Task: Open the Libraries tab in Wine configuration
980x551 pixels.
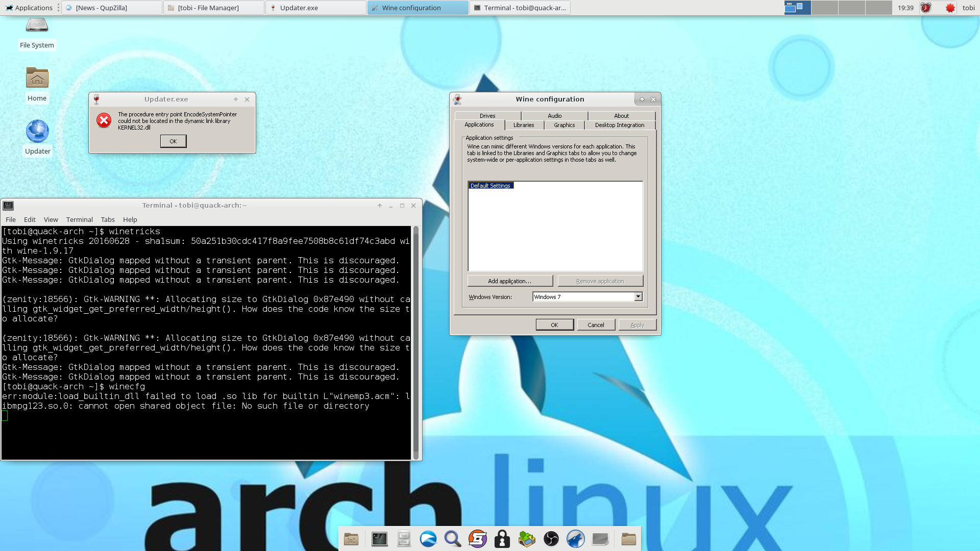Action: point(524,125)
